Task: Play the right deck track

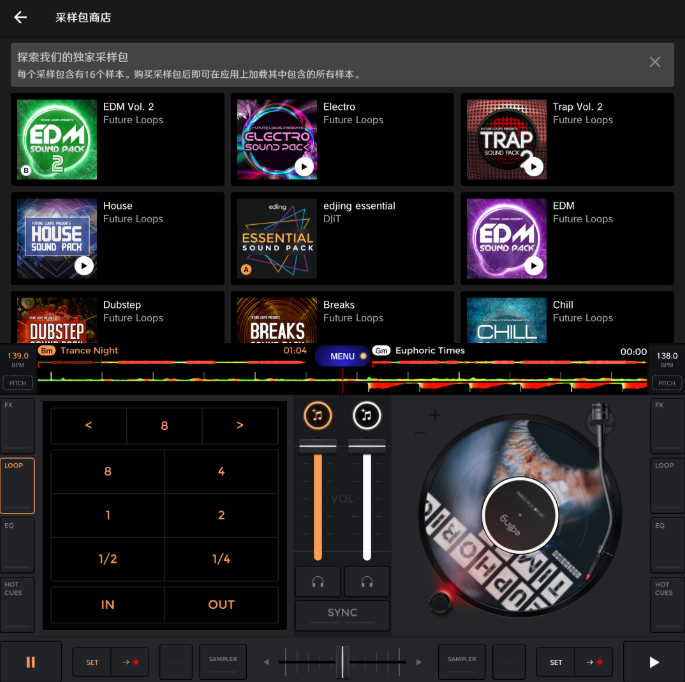Action: (654, 662)
